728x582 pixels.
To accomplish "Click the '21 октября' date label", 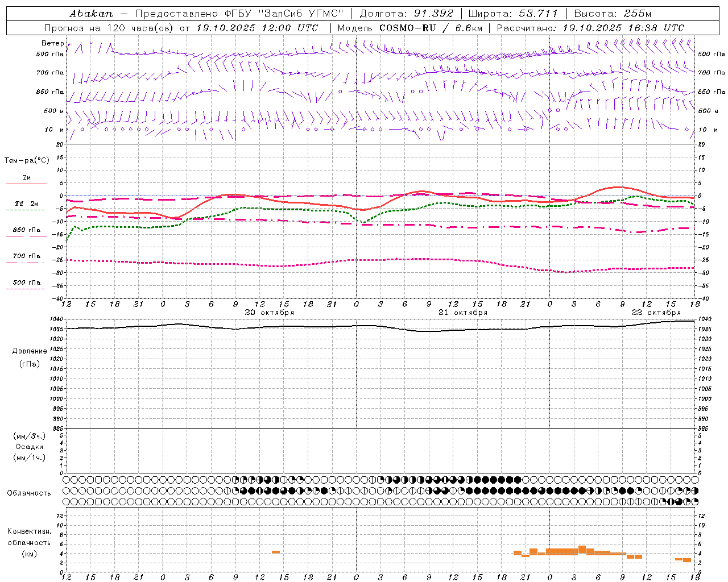I will click(463, 313).
